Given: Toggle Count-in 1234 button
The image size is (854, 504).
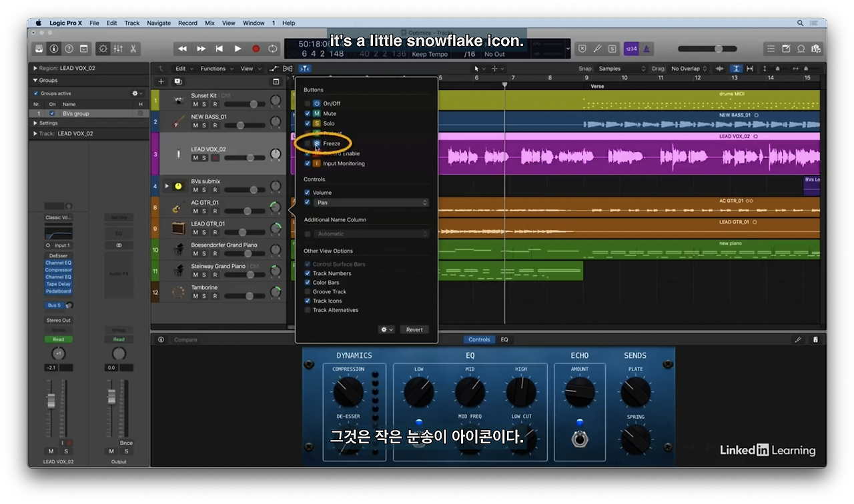Looking at the screenshot, I should coord(630,49).
